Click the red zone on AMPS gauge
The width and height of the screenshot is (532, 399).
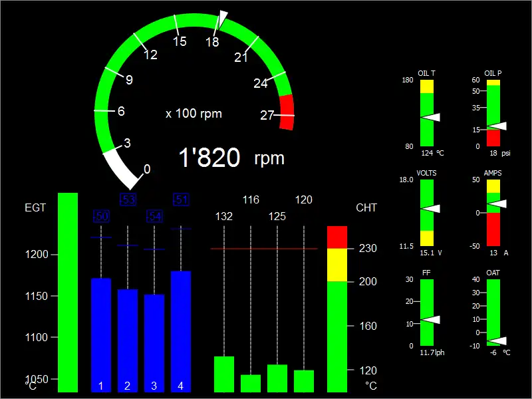[x=493, y=229]
